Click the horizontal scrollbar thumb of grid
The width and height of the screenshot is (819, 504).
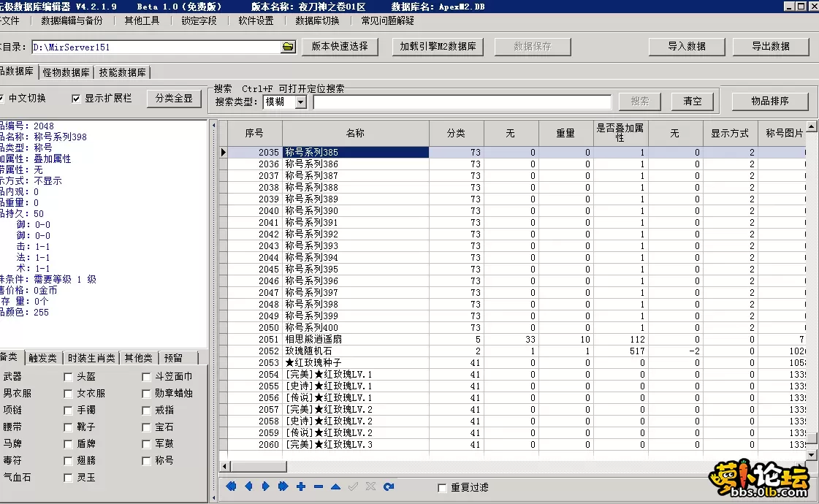point(259,467)
